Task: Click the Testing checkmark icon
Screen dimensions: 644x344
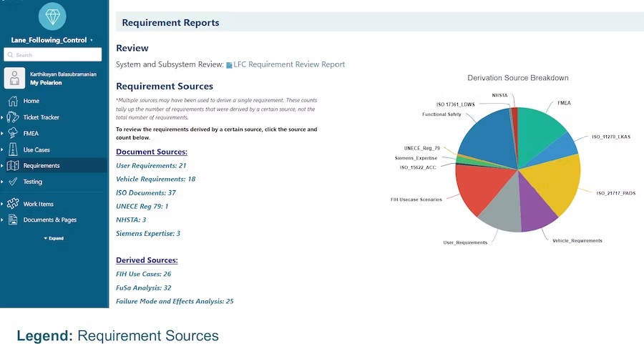Action: 13,182
